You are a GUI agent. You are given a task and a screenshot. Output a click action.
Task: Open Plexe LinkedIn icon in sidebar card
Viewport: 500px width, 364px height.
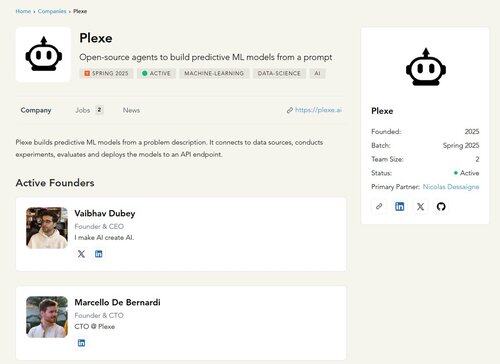pyautogui.click(x=400, y=206)
